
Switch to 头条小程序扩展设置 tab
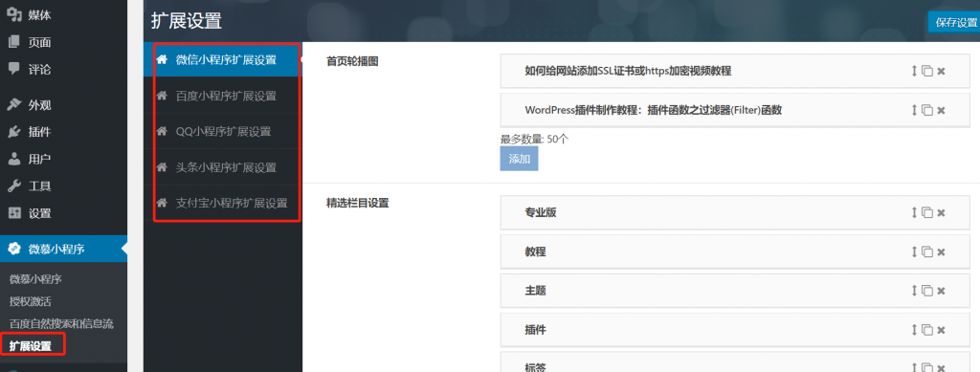(x=222, y=167)
